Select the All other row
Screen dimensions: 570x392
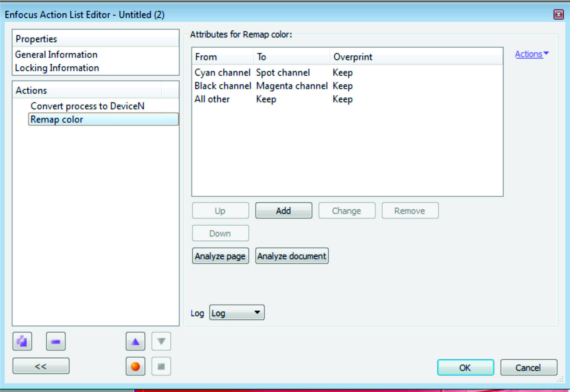(347, 99)
